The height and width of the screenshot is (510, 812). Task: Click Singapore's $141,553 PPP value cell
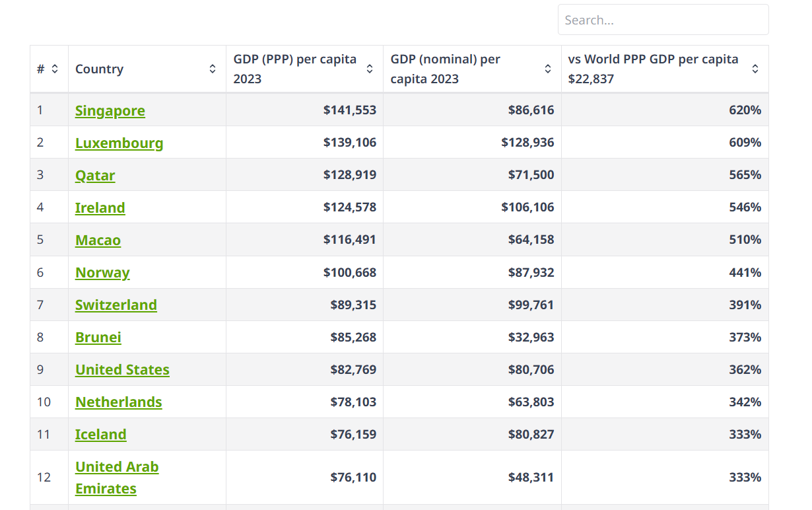[x=350, y=110]
